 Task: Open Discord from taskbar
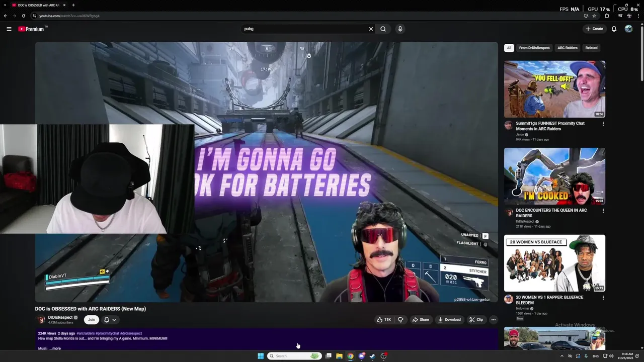click(x=361, y=356)
